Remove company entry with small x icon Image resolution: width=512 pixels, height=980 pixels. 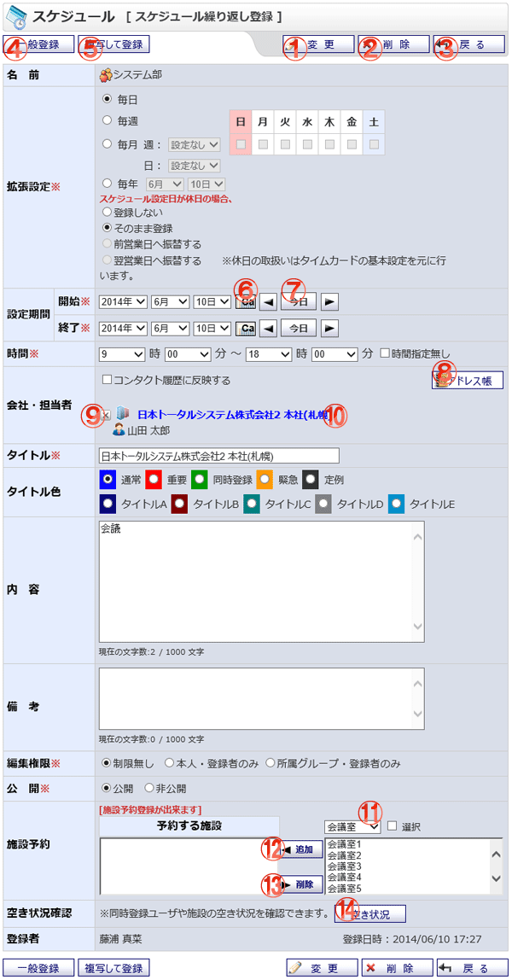coord(106,414)
